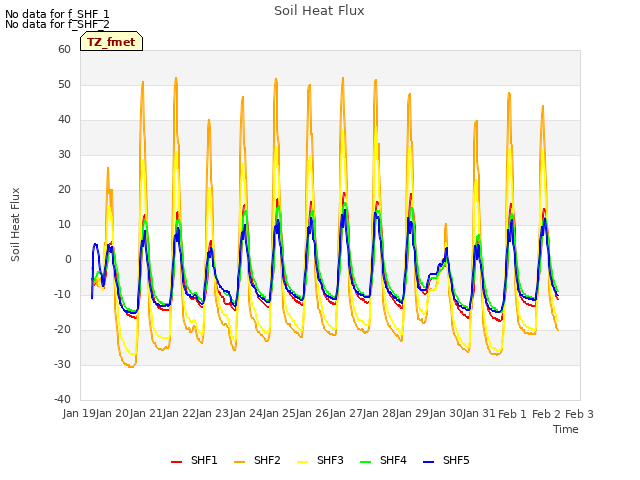640x480 pixels.
Task: Click the Jan 31 x-axis tick label
Action: pyautogui.click(x=479, y=413)
